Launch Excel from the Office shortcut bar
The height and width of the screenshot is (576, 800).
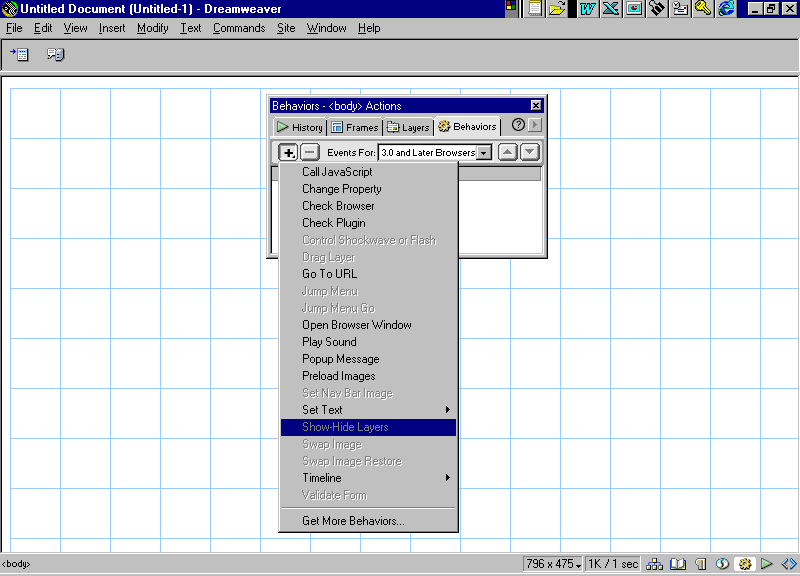click(x=611, y=9)
